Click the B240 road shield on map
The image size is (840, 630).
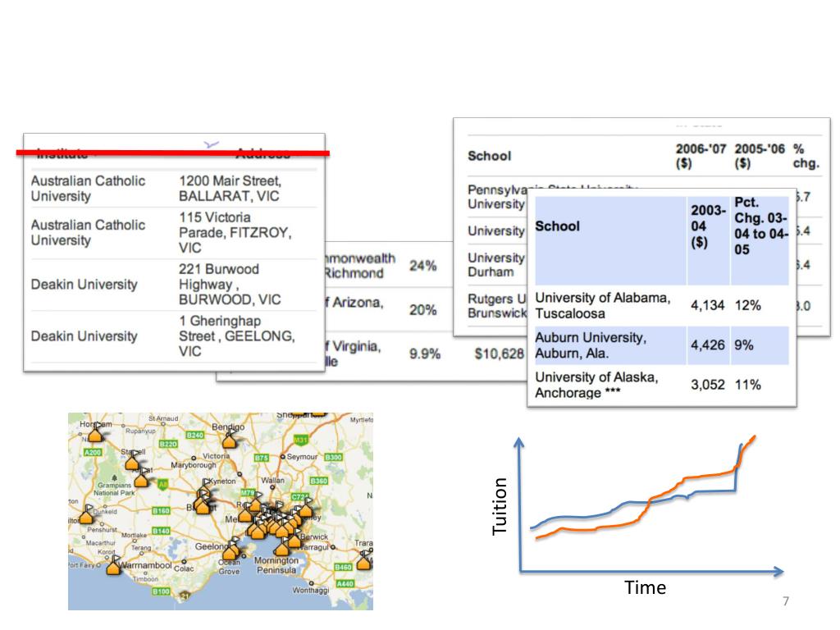(x=195, y=435)
